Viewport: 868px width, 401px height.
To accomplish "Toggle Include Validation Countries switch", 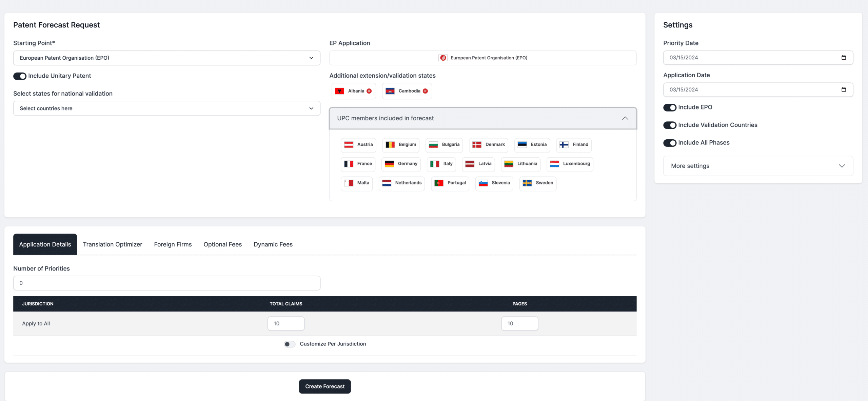I will [670, 125].
